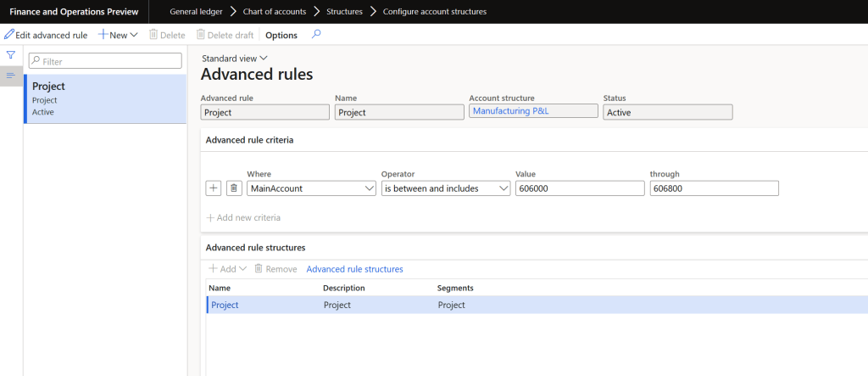
Task: Open the filter funnel icon in sidebar
Action: (x=11, y=55)
